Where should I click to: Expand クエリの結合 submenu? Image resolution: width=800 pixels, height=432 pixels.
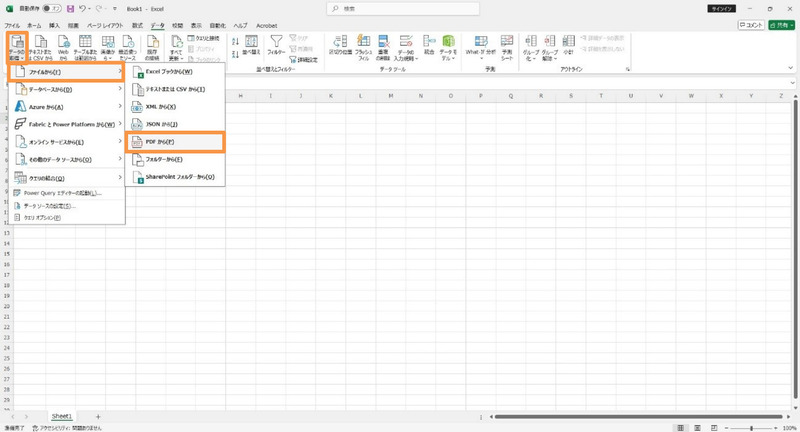(66, 178)
